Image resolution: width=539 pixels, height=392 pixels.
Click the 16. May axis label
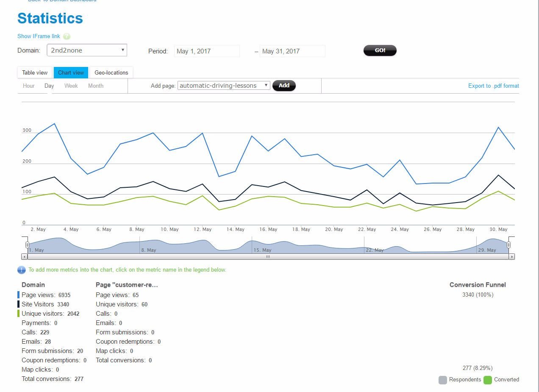click(268, 229)
